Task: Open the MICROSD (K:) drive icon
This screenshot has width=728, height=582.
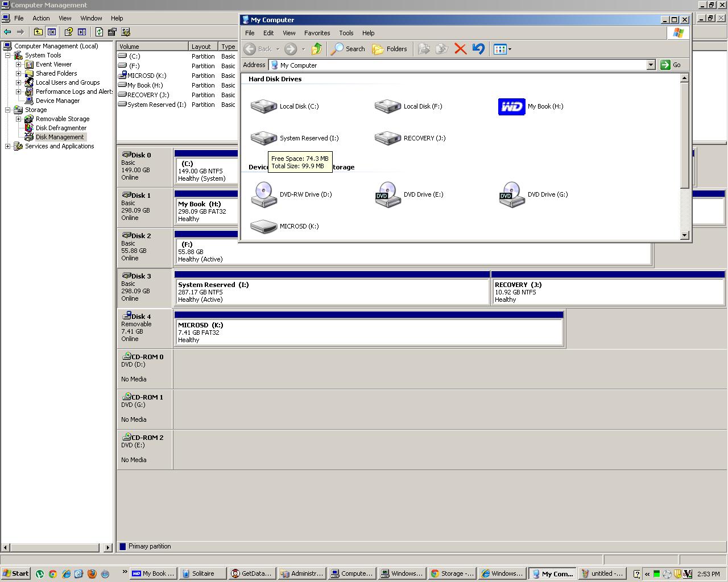Action: tap(263, 226)
